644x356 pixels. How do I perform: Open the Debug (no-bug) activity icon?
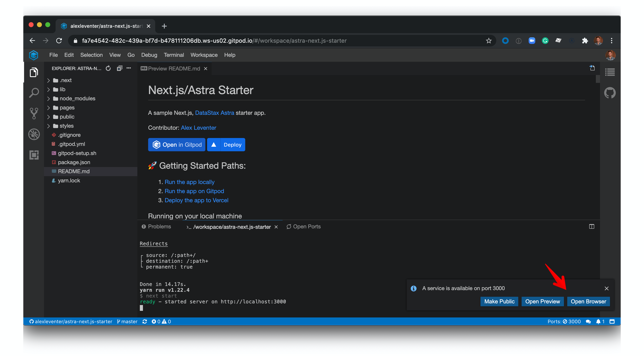tap(34, 134)
